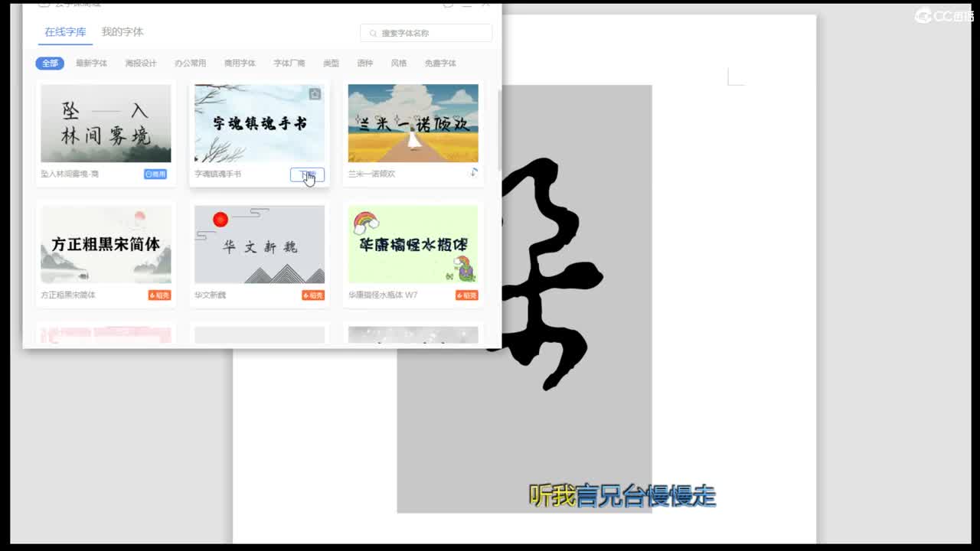
Task: Click the 稻壳 badge on 方正粗黑宋简体
Action: tap(159, 295)
